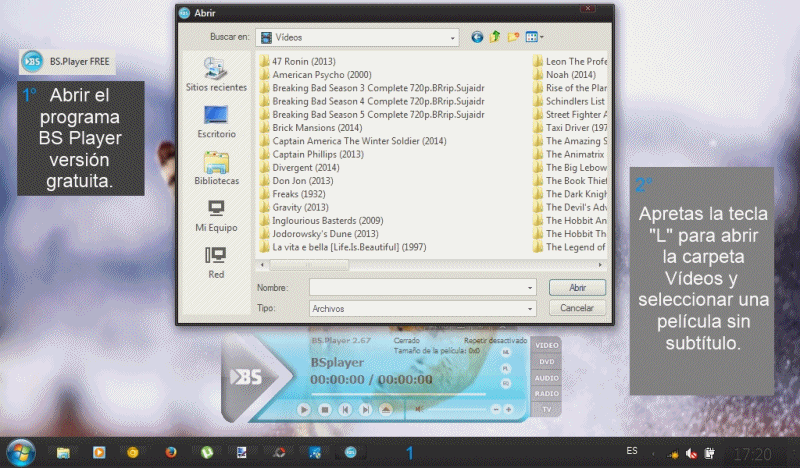Image resolution: width=800 pixels, height=468 pixels.
Task: Switch to the RADIO tab in BS.Player
Action: pos(546,393)
